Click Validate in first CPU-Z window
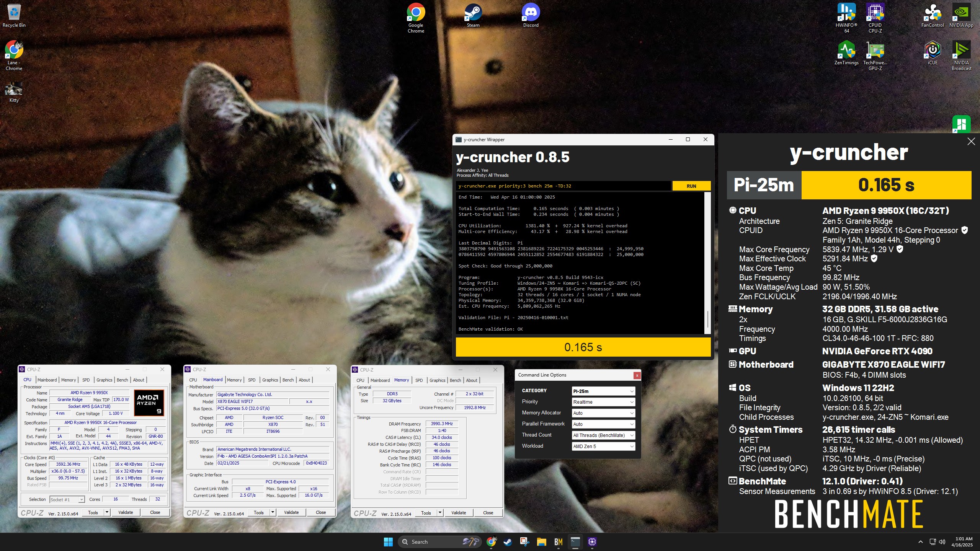The width and height of the screenshot is (980, 551). click(x=126, y=512)
